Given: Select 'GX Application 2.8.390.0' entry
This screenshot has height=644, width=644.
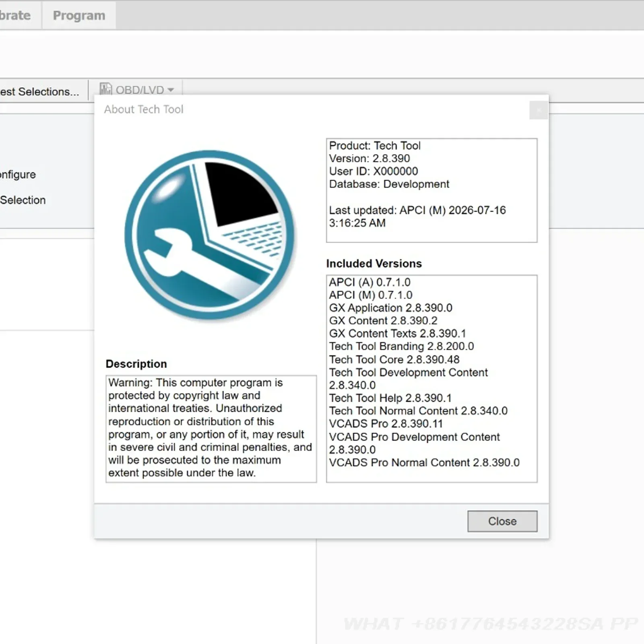Looking at the screenshot, I should click(x=390, y=308).
